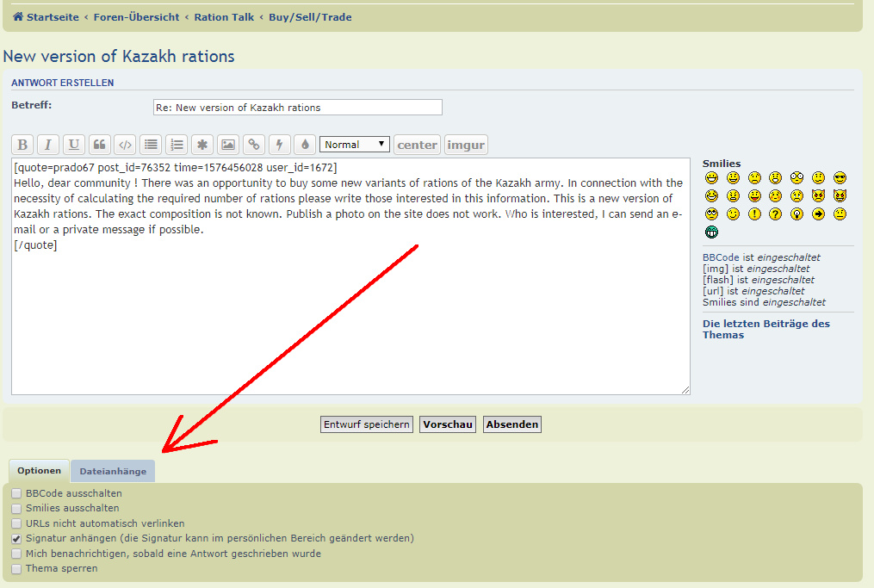Uncheck the 'Signatur anhängen' option
Viewport: 874px width, 588px height.
coord(16,539)
